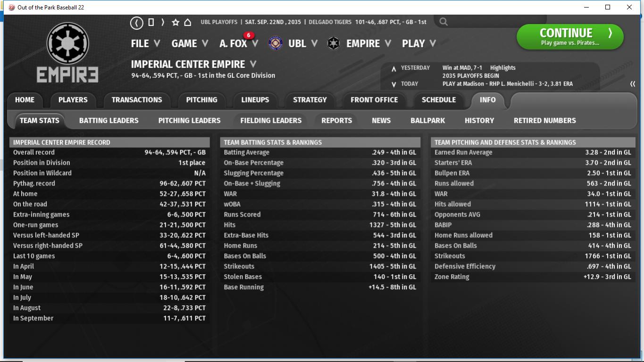The image size is (644, 362).
Task: Click the back navigation arrow icon
Action: click(136, 22)
